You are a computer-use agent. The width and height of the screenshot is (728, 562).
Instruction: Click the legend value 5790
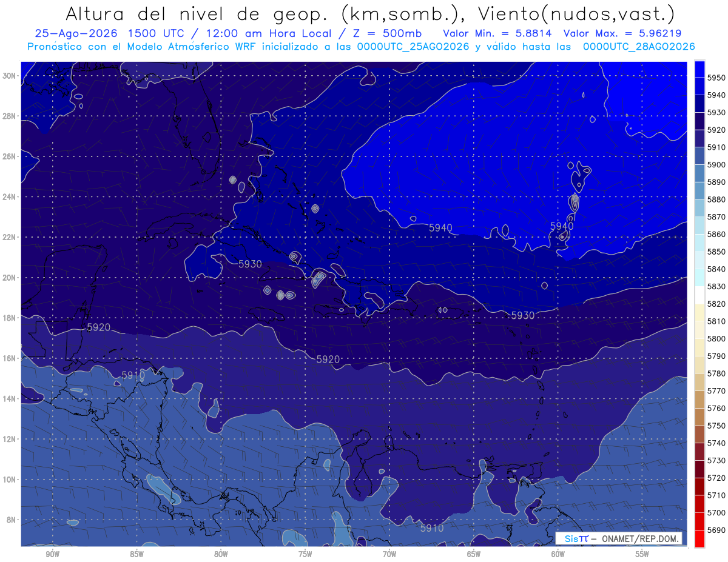716,356
